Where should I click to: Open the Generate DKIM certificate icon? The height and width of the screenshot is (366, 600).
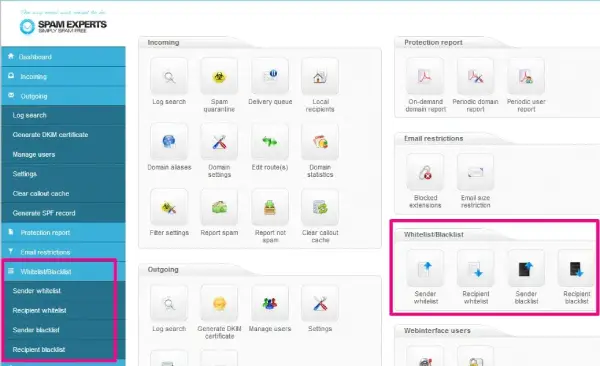click(x=219, y=303)
